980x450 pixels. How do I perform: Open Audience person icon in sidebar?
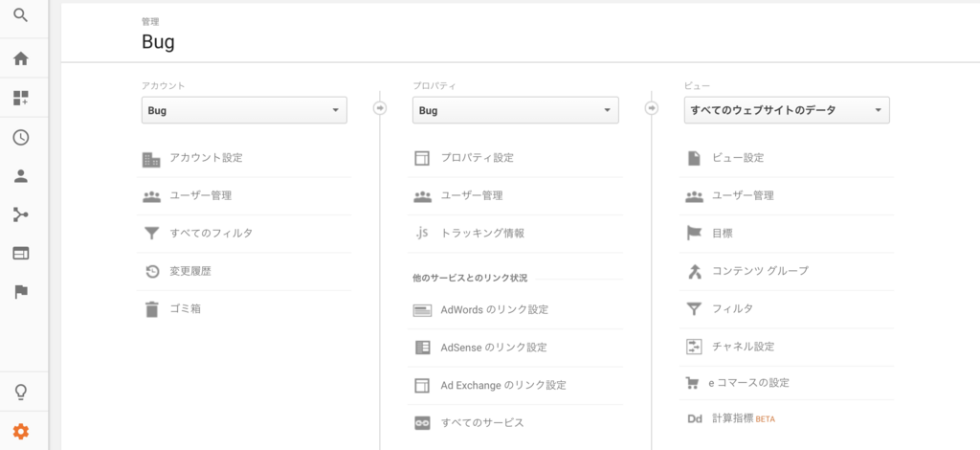[x=21, y=176]
